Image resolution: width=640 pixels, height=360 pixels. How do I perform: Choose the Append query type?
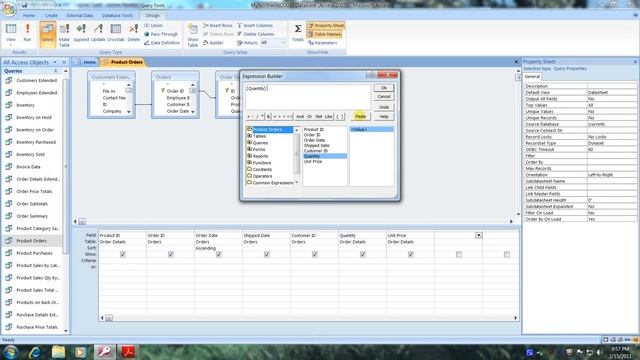tap(81, 33)
